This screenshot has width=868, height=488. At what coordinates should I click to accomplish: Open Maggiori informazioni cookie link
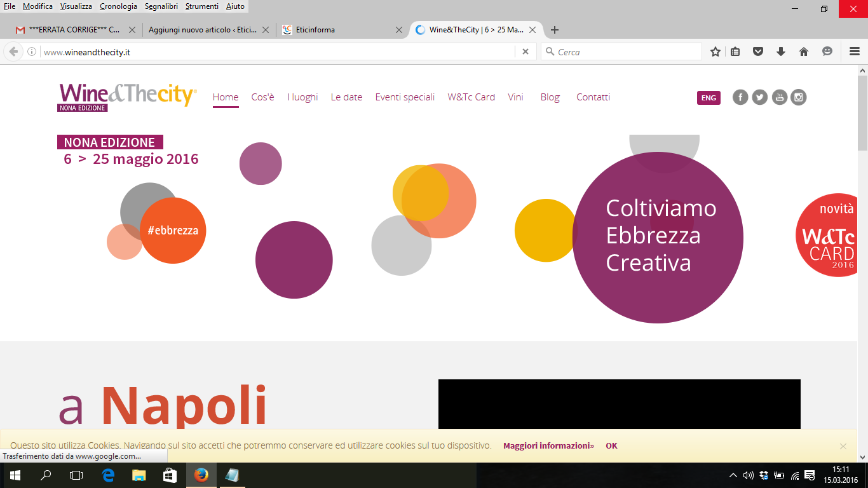point(548,446)
